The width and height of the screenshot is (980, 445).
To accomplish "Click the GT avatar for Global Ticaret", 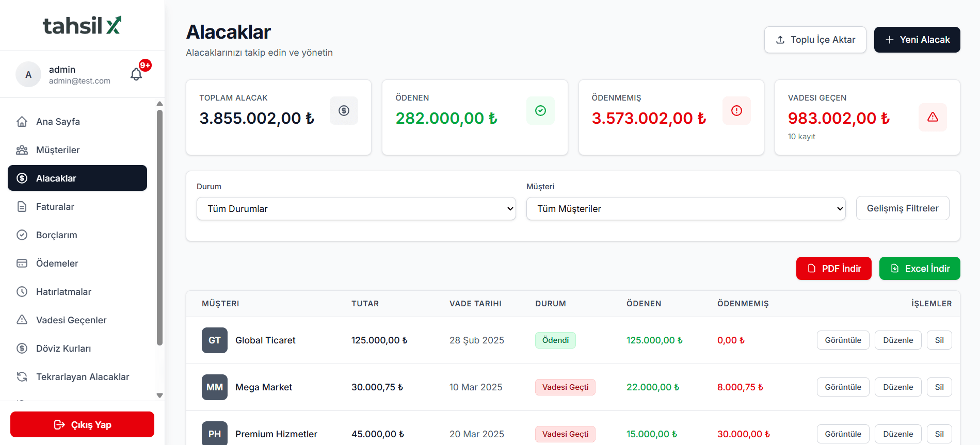I will point(214,340).
